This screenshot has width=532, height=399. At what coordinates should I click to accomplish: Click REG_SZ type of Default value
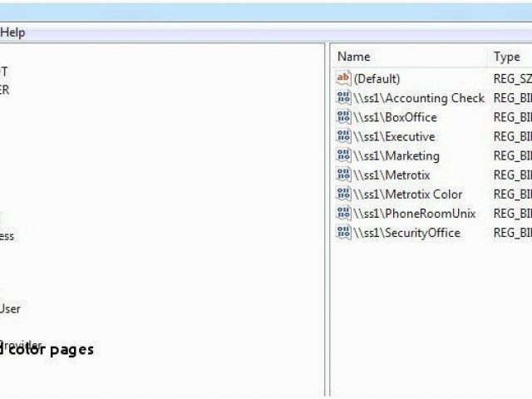[512, 79]
